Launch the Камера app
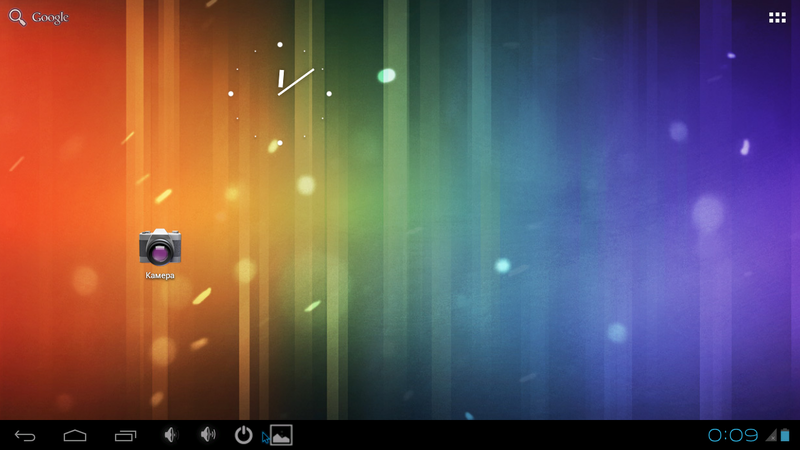This screenshot has width=800, height=450. (x=160, y=254)
